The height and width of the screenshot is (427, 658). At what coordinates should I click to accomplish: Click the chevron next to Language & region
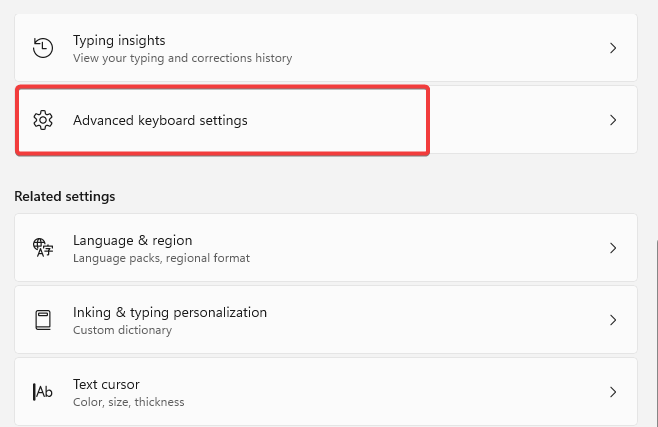(614, 248)
